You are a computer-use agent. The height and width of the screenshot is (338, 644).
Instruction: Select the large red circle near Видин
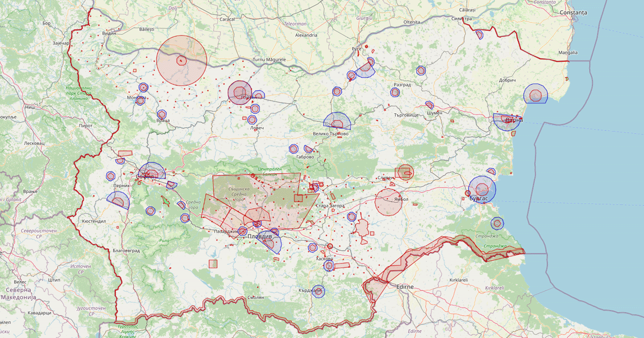pos(182,59)
